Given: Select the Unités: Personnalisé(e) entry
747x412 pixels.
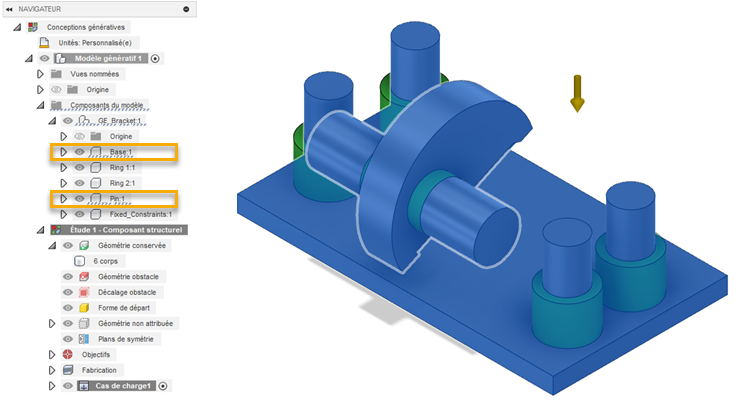Looking at the screenshot, I should (x=95, y=43).
